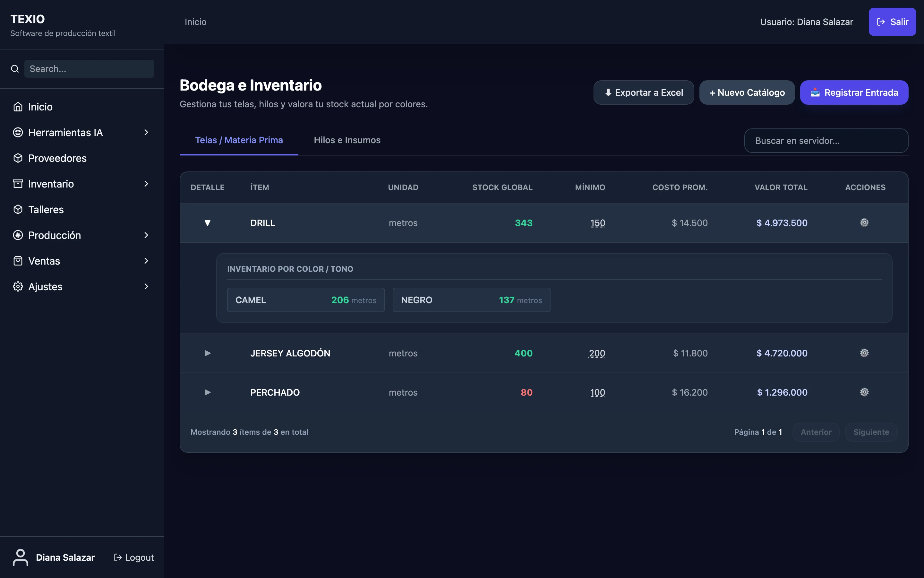Open settings gear for JERSEY ALGODÓN row
Screen dimensions: 924x578
[x=864, y=353]
